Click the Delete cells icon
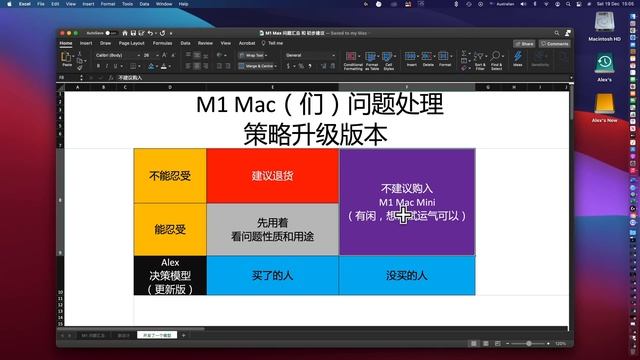This screenshot has height=360, width=640. pyautogui.click(x=427, y=56)
